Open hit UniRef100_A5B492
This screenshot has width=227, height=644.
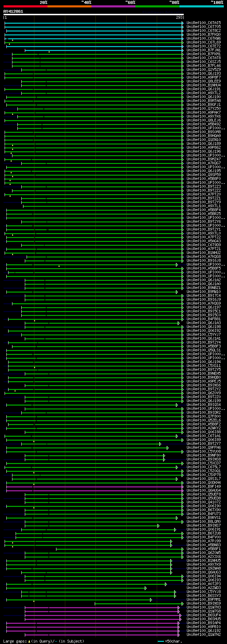pyautogui.click(x=204, y=124)
